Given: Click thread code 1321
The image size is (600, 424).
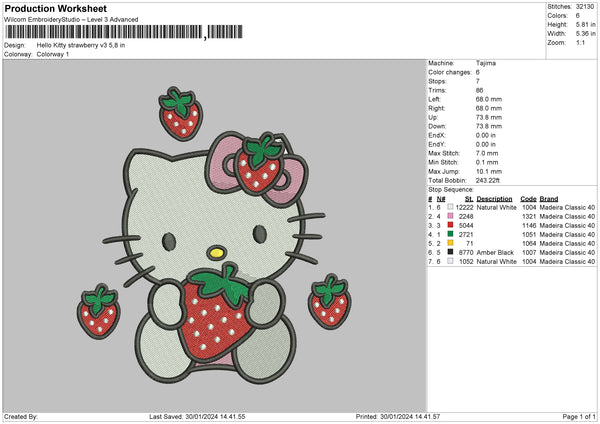Looking at the screenshot, I should (x=529, y=217).
